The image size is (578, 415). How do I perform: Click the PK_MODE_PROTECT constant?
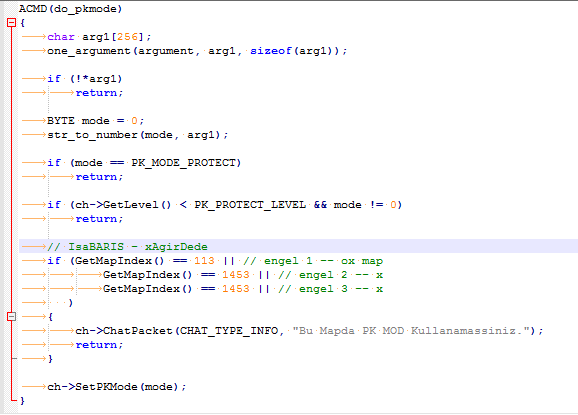[x=184, y=163]
